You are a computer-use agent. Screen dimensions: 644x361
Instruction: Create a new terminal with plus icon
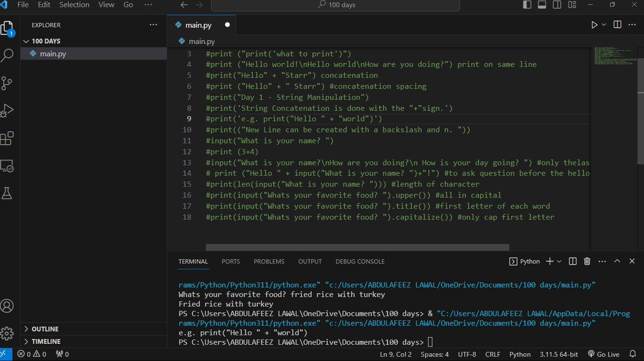pyautogui.click(x=550, y=261)
